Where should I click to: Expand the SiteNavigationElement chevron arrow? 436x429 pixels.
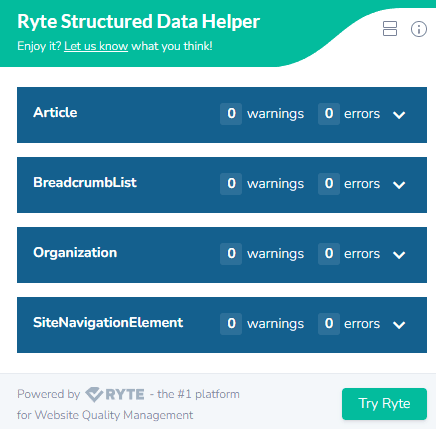tap(399, 325)
